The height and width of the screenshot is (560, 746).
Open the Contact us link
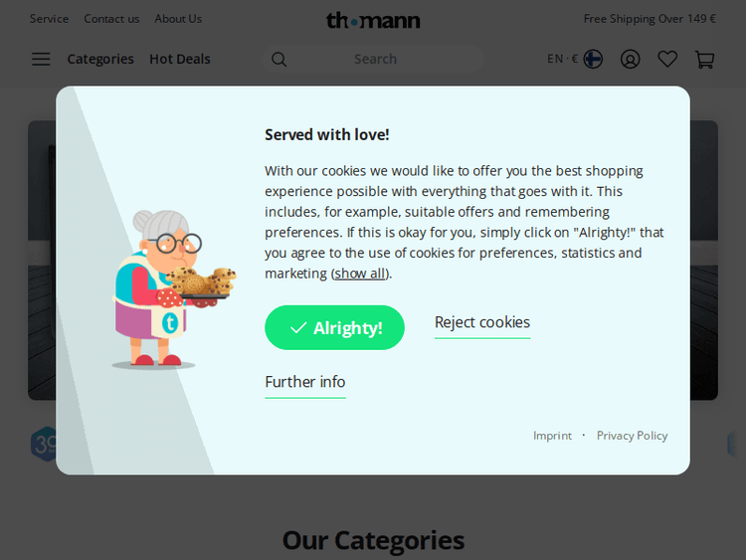click(111, 19)
